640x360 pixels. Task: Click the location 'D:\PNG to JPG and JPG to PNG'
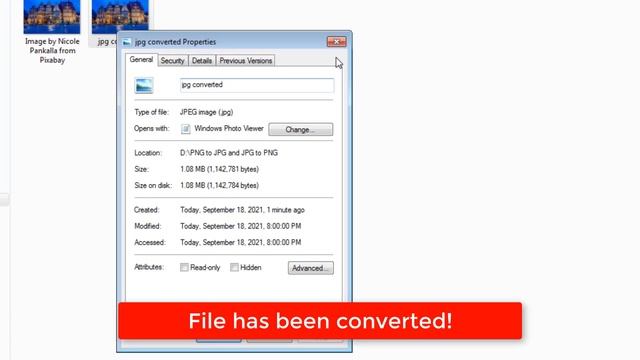point(229,153)
